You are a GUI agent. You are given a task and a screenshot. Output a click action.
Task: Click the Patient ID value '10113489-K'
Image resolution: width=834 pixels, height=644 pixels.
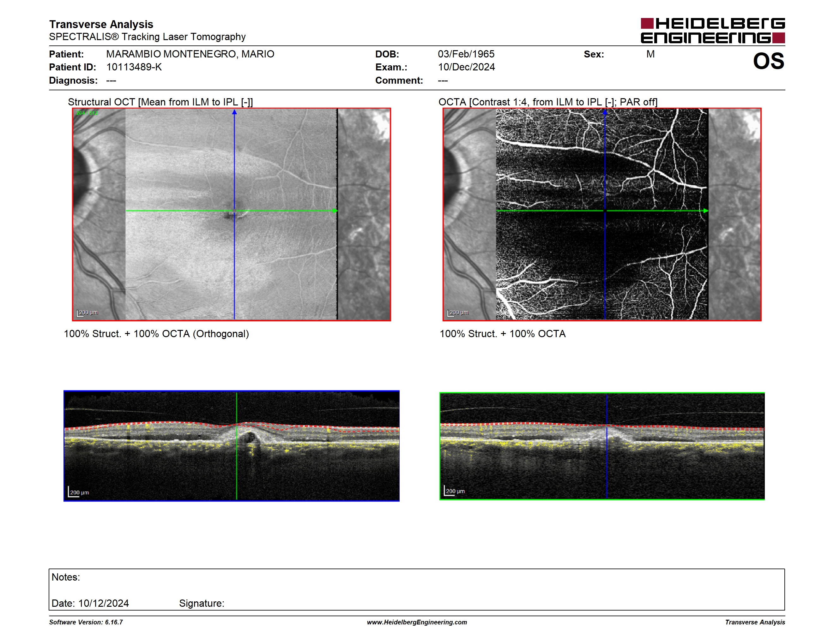pos(134,67)
